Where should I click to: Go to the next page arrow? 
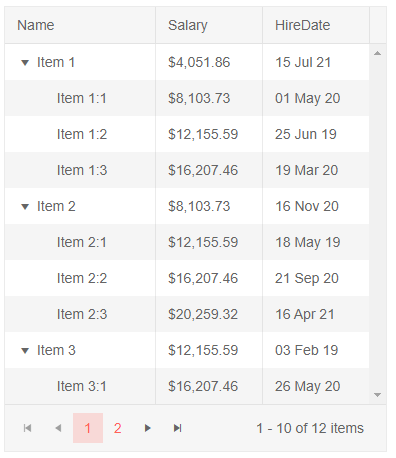click(x=147, y=428)
